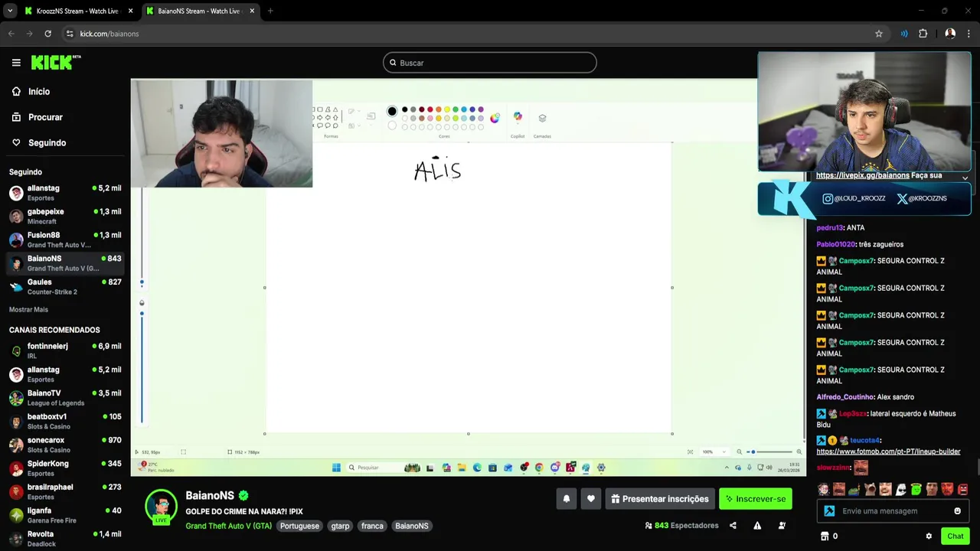Click the share stream icon
980x551 pixels.
pos(733,526)
